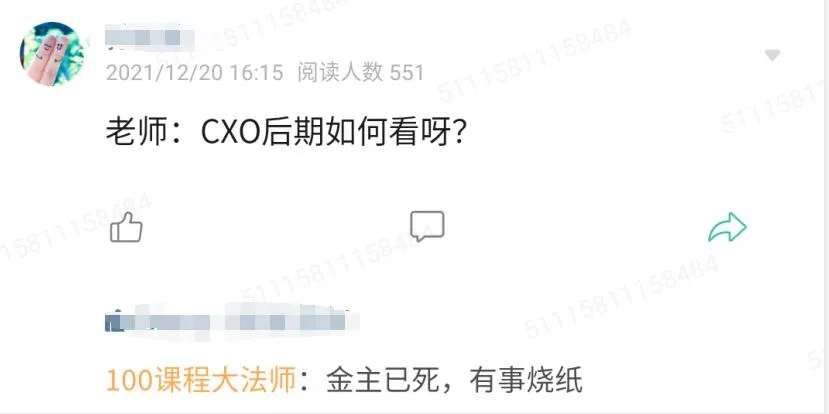
Task: Tap the phrase 金主已死 in the answer
Action: (382, 380)
